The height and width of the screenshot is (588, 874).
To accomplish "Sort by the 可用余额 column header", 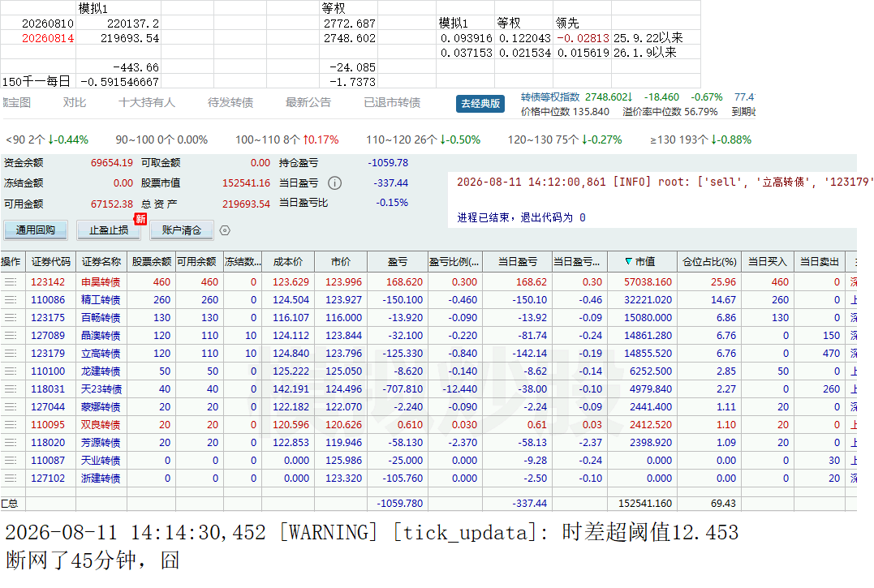I will pyautogui.click(x=200, y=262).
